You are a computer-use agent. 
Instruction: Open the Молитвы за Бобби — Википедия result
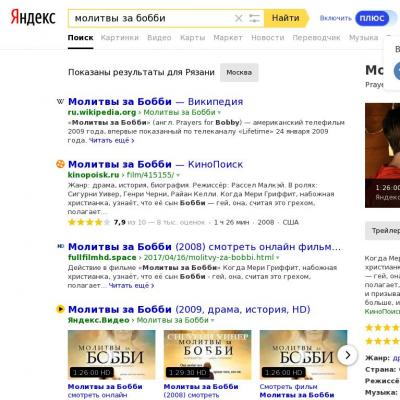[155, 101]
